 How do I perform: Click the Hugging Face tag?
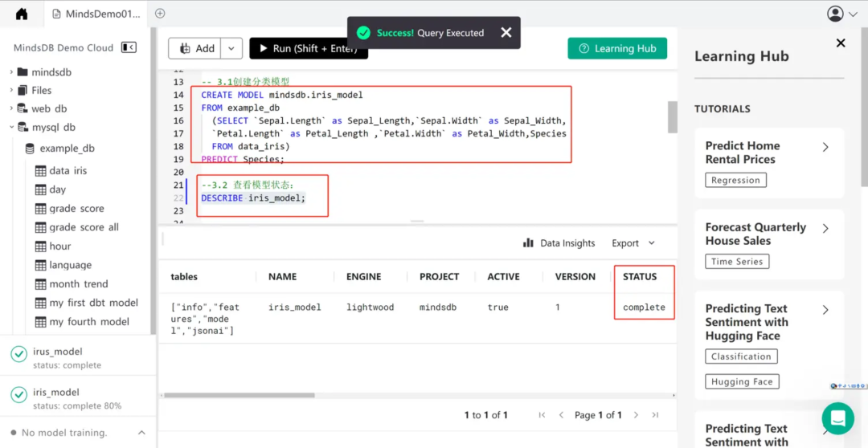point(742,381)
